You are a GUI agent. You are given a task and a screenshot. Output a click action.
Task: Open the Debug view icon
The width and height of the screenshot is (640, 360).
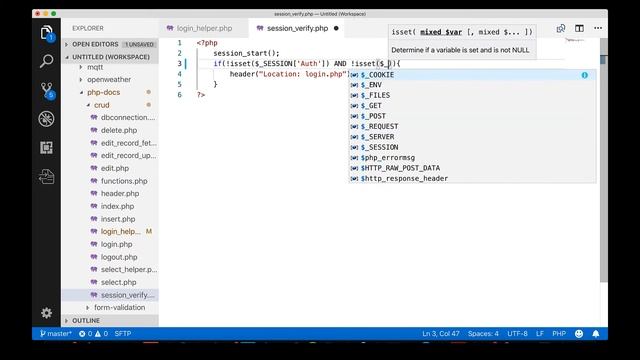[x=47, y=119]
